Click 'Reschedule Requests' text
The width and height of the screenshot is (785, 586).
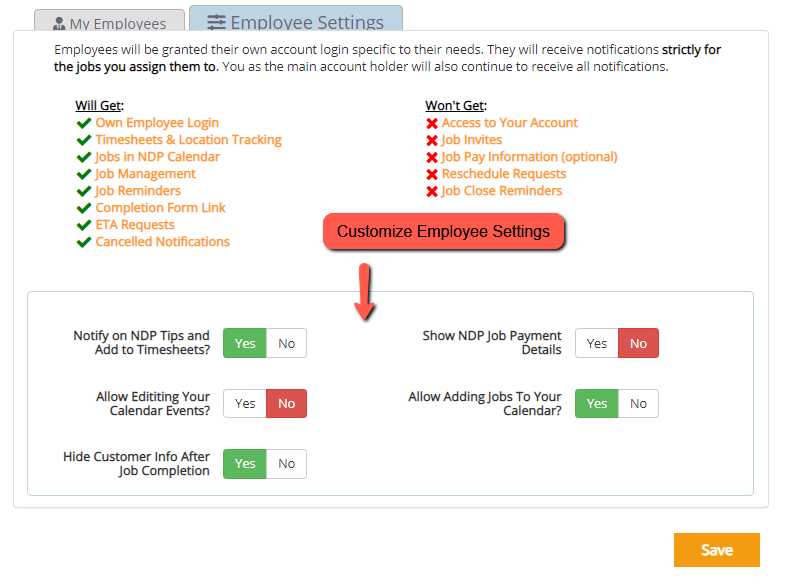click(504, 174)
